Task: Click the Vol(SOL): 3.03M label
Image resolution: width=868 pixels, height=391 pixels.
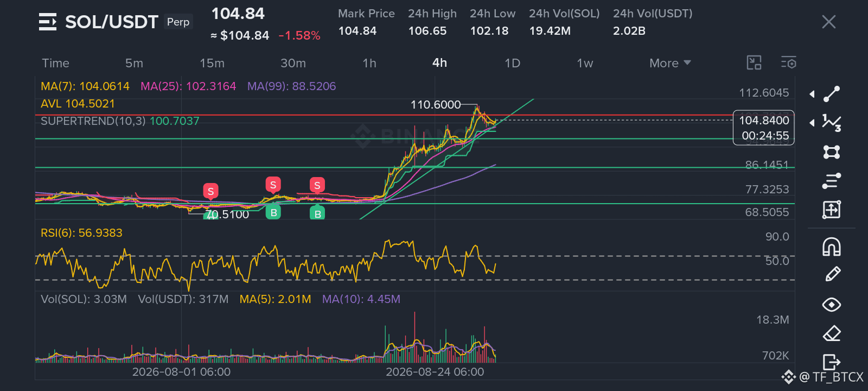Action: [84, 299]
